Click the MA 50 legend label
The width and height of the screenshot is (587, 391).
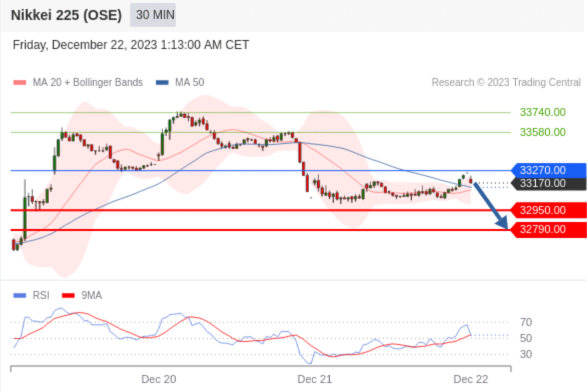(x=189, y=82)
